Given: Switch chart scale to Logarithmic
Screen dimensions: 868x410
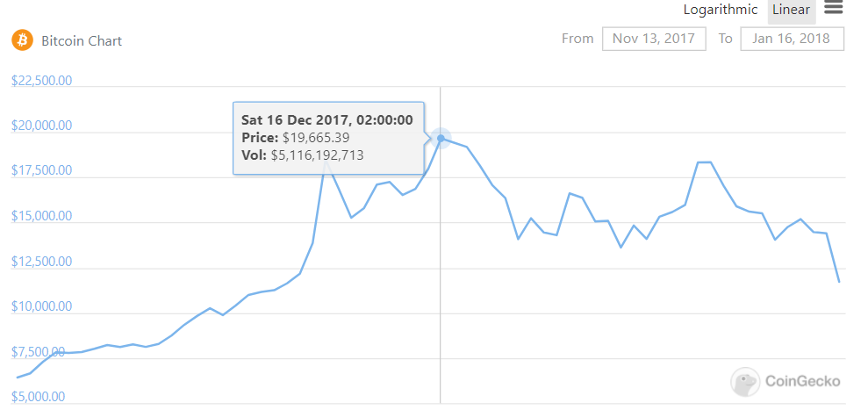Looking at the screenshot, I should (x=721, y=10).
